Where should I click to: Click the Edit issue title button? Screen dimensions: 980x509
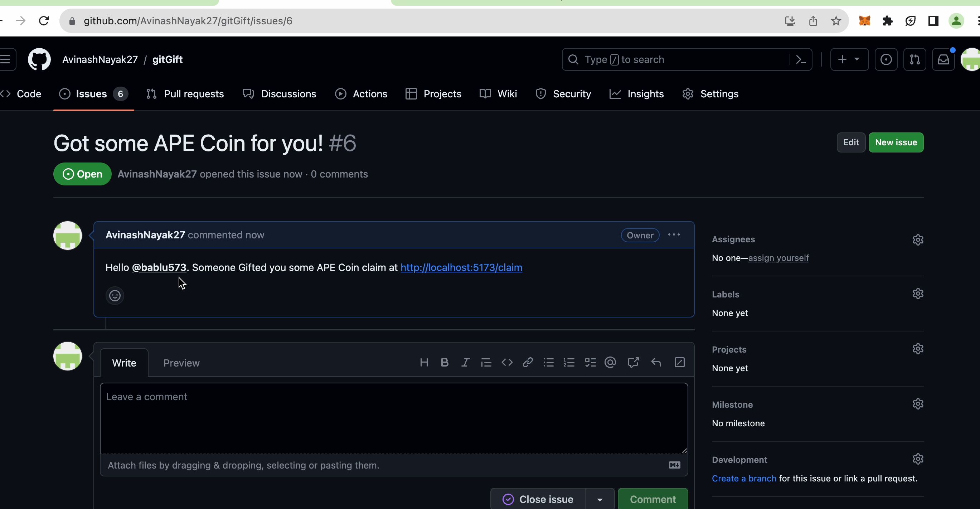(851, 142)
